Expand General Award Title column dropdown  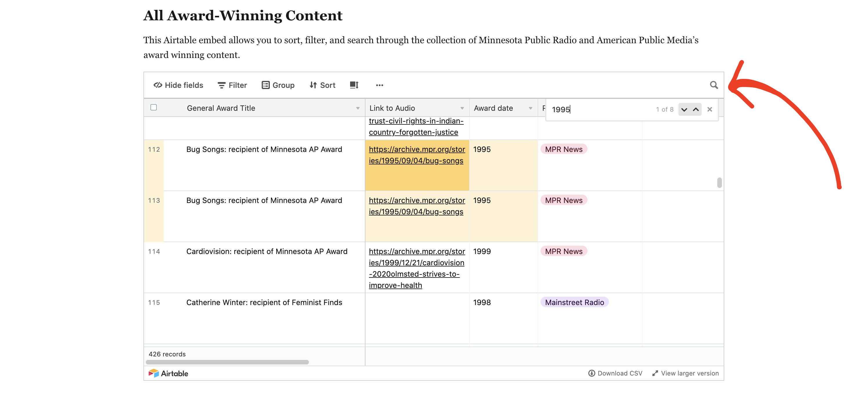[x=358, y=108]
